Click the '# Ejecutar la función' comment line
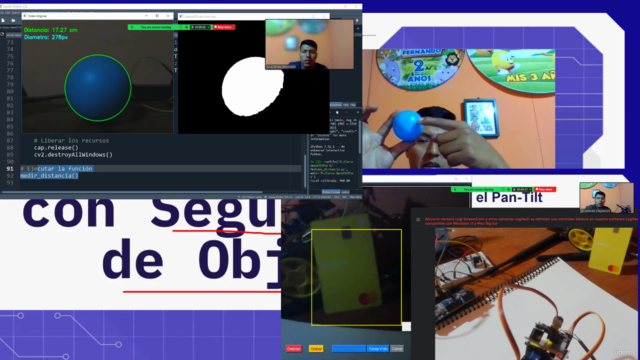The image size is (640, 360). click(57, 169)
